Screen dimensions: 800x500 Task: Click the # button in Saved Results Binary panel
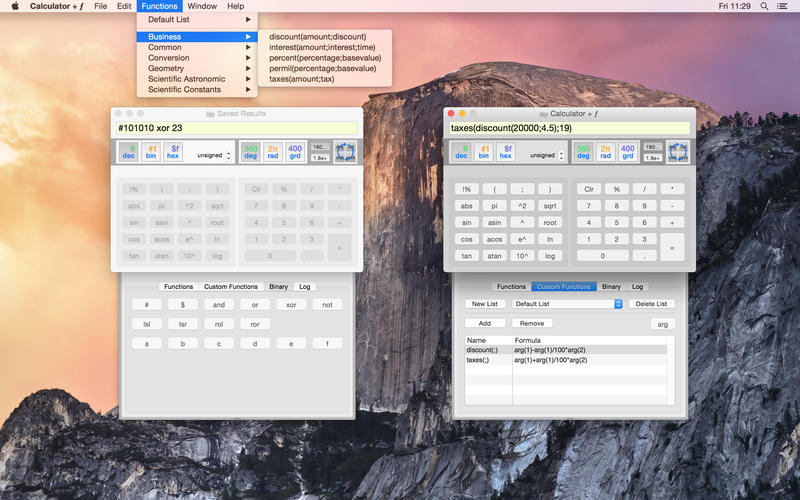147,305
